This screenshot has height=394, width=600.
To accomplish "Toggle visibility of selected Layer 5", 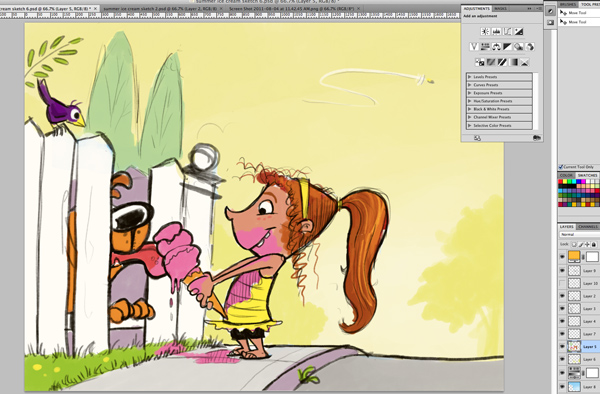I will tap(562, 347).
